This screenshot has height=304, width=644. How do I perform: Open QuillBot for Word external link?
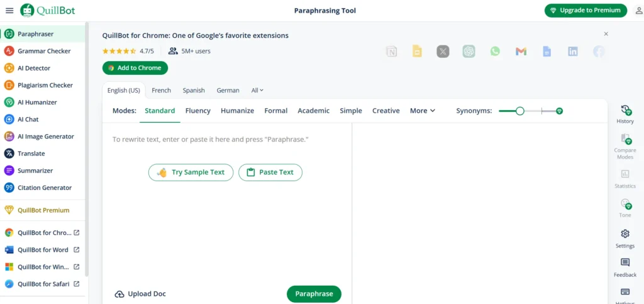point(43,250)
